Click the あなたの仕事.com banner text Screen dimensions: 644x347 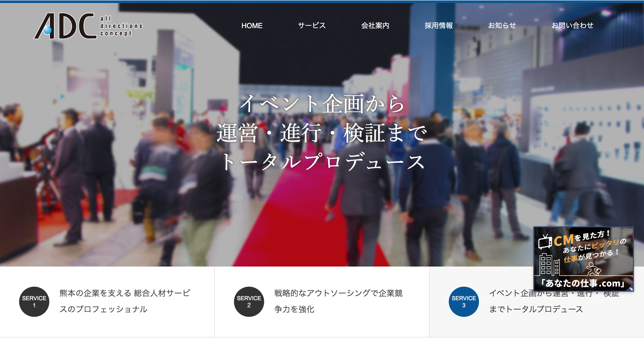583,283
